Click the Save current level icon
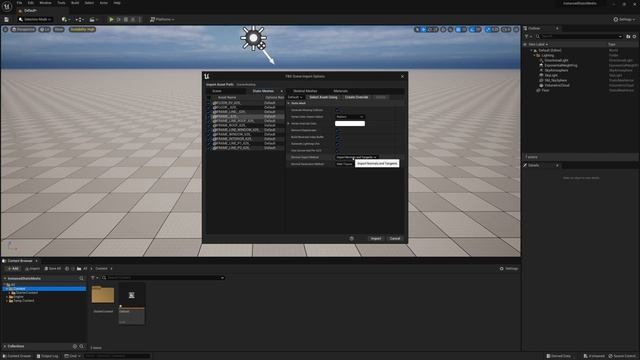This screenshot has height=360, width=640. (7, 19)
